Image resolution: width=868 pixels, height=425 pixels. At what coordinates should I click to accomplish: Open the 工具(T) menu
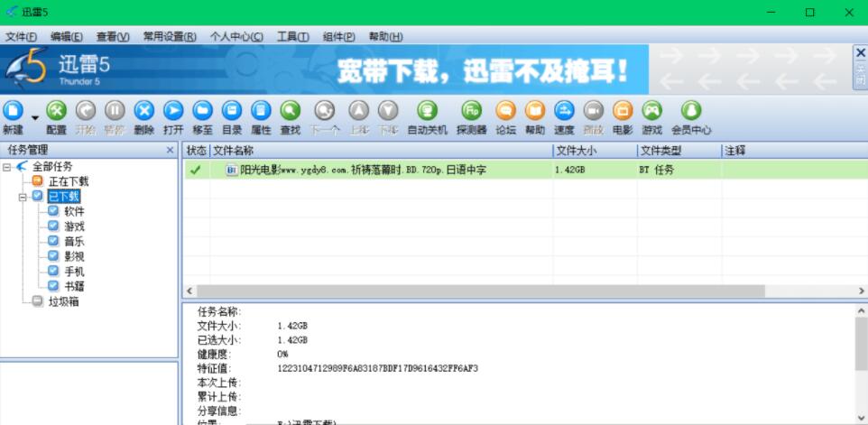[x=293, y=37]
